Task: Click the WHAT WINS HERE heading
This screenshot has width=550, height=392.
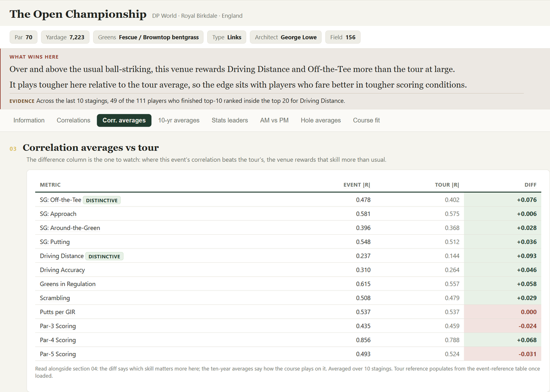Action: (x=34, y=57)
